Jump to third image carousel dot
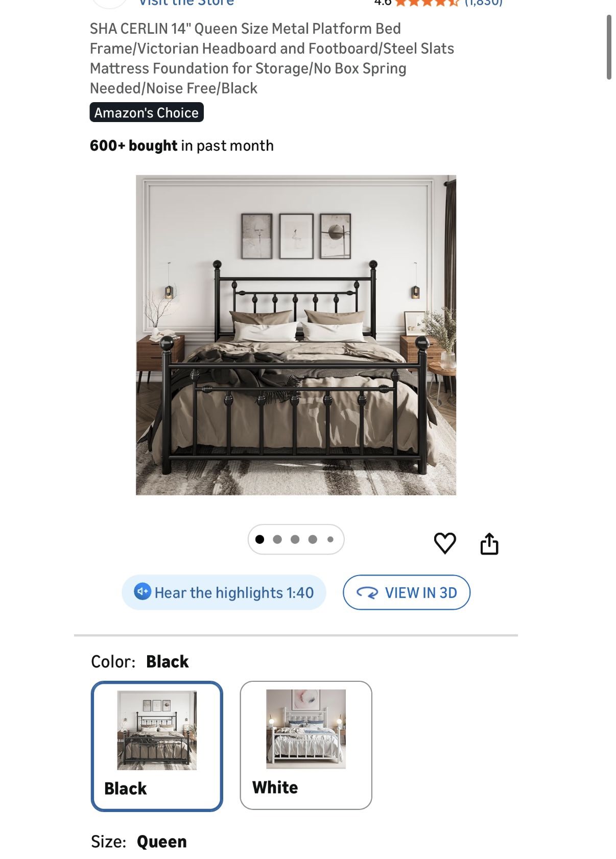The width and height of the screenshot is (616, 859). pos(295,539)
